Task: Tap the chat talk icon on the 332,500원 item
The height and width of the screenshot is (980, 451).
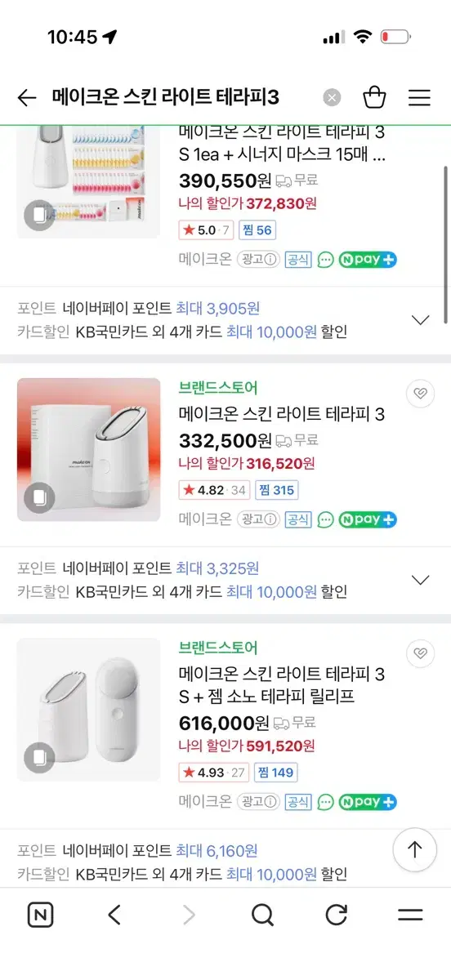Action: coord(326,519)
